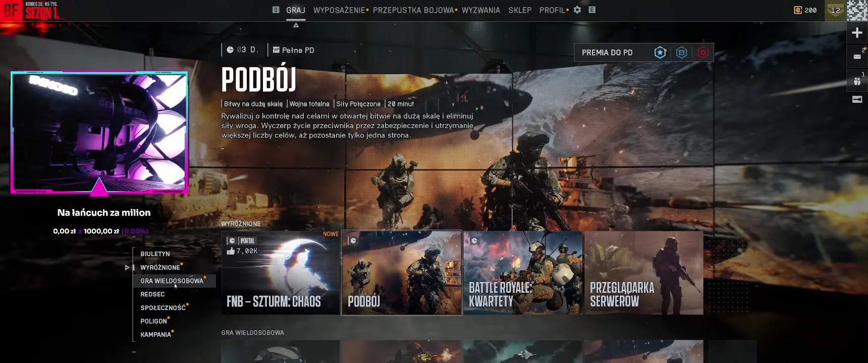Click the Wojna totalna tag
The width and height of the screenshot is (868, 363).
(309, 104)
